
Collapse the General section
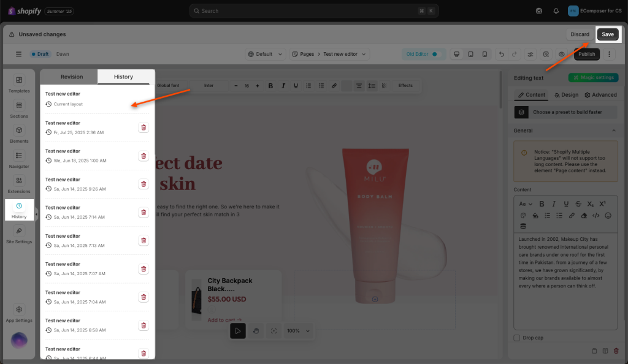[x=613, y=131]
